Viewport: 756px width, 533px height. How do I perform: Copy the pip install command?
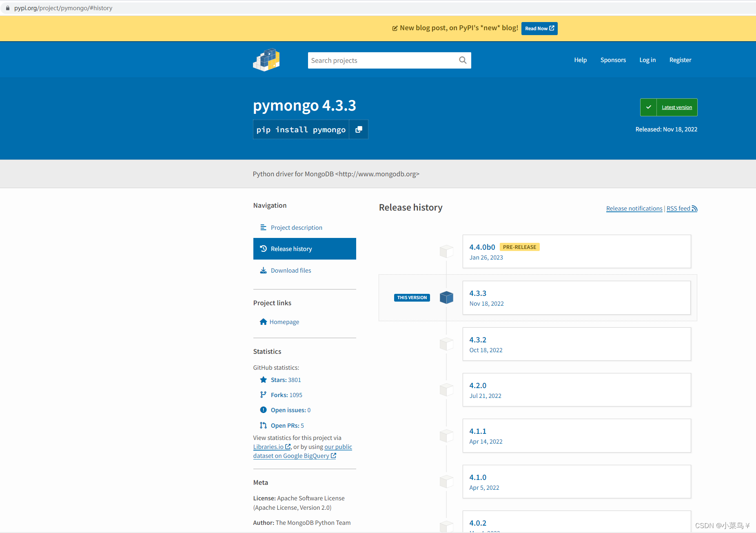tap(358, 129)
